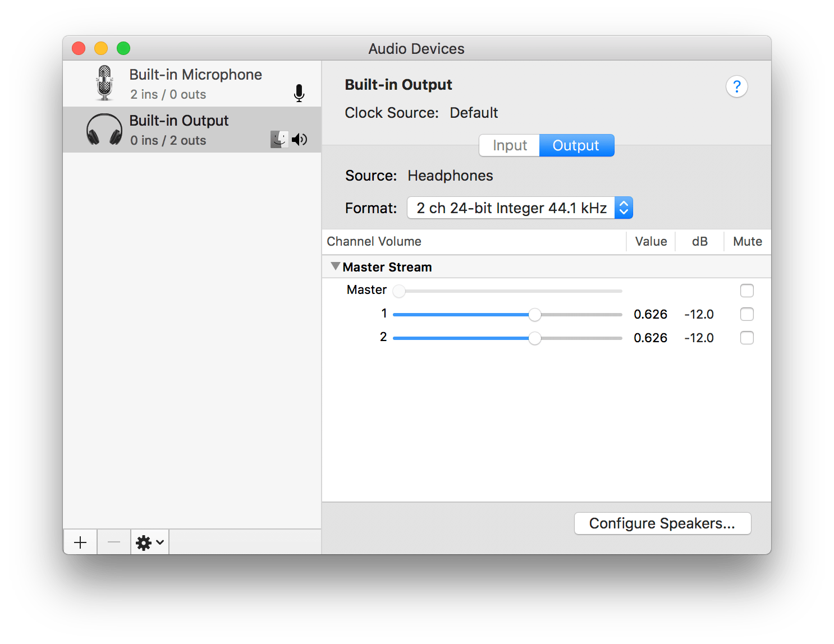Screen dimensions: 834x644
Task: Mute the Master channel
Action: pos(747,291)
